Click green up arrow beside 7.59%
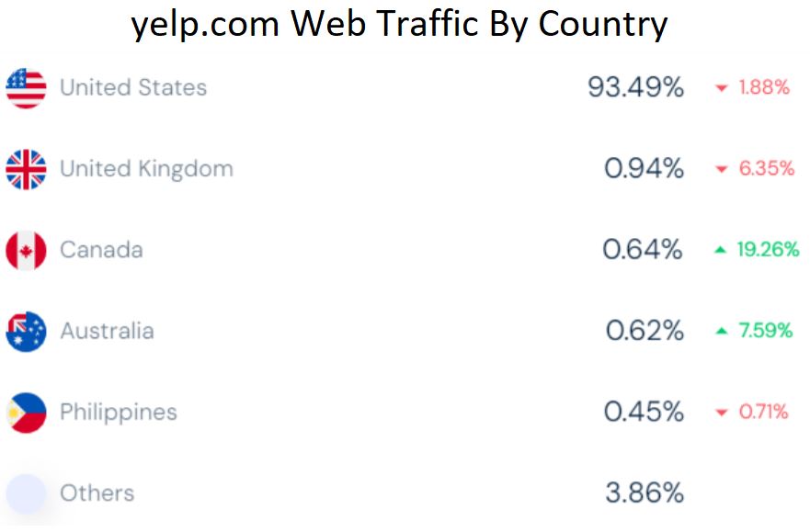The image size is (810, 532). coord(722,331)
